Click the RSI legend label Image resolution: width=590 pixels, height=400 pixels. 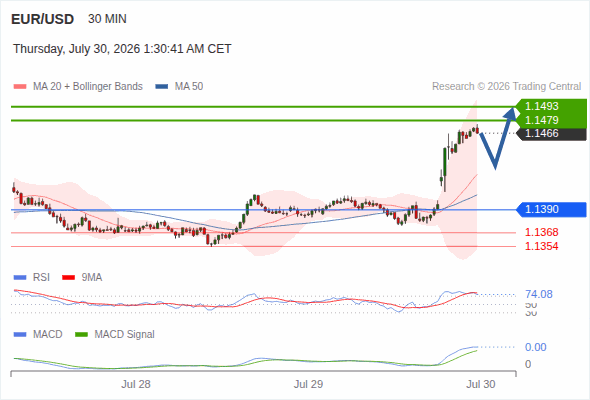41,278
